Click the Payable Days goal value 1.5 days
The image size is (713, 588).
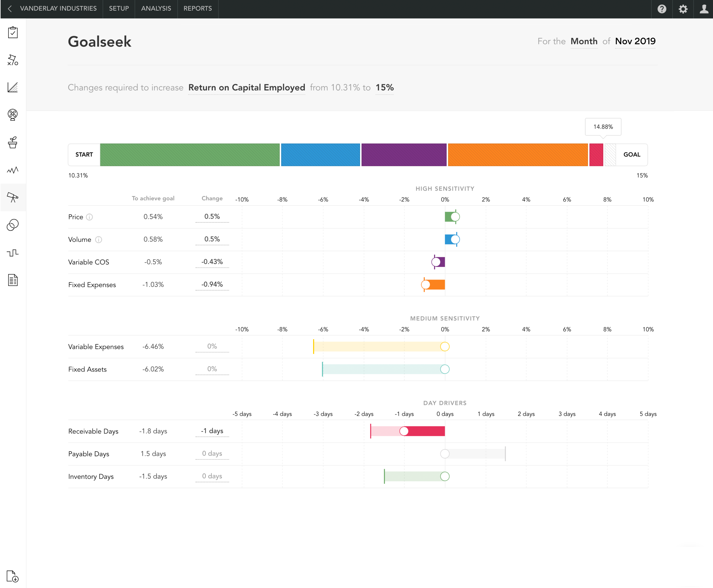click(153, 454)
